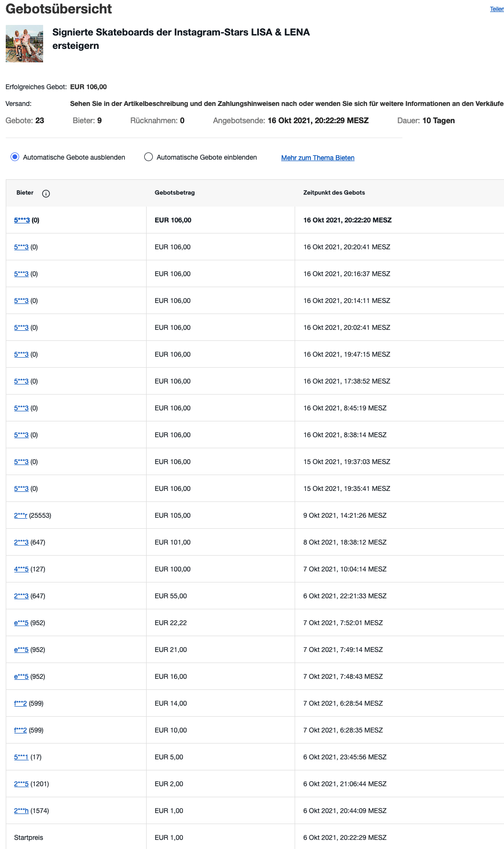Click the item title Signierte Skateboards
The image size is (504, 849).
click(181, 39)
